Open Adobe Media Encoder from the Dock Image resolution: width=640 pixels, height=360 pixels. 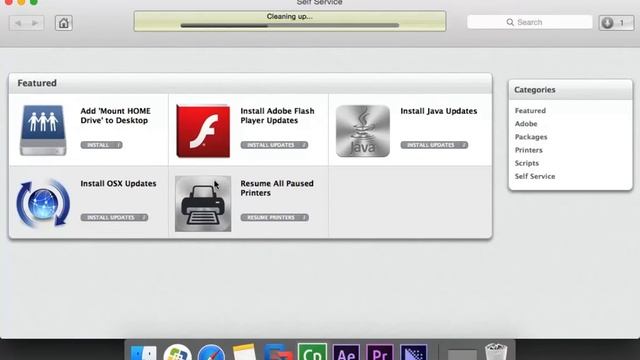pyautogui.click(x=414, y=353)
